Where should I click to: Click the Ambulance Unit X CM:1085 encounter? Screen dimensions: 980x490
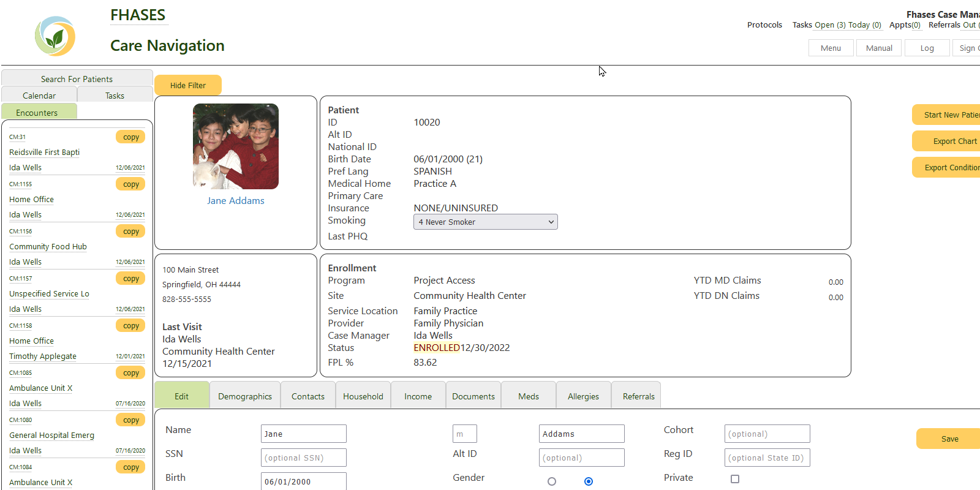pyautogui.click(x=40, y=388)
